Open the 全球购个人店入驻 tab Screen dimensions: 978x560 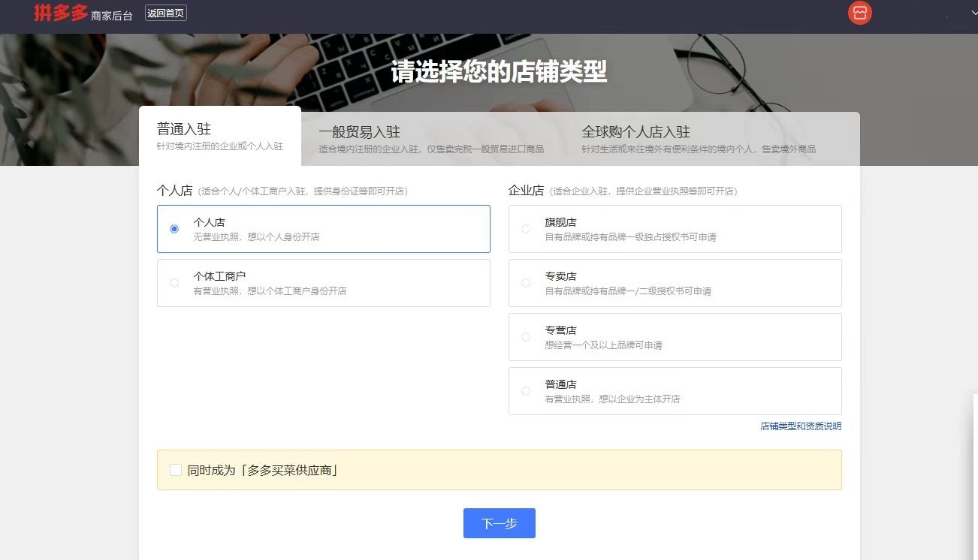point(698,139)
